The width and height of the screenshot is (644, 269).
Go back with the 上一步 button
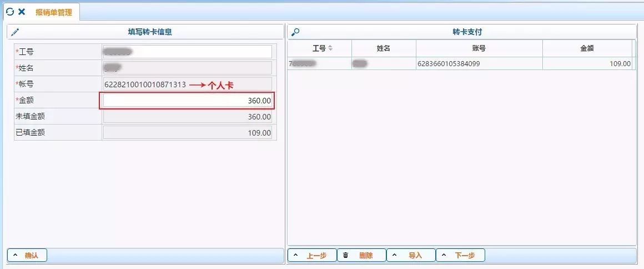312,256
